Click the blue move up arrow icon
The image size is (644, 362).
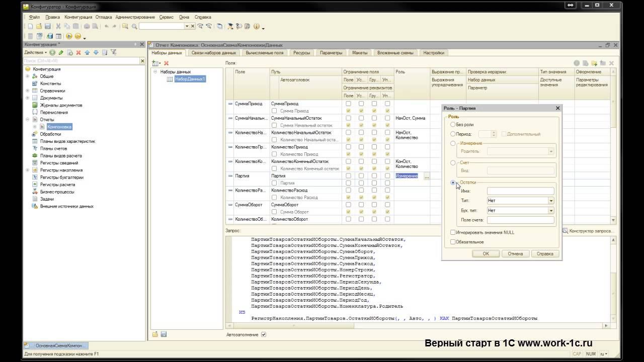coord(87,52)
